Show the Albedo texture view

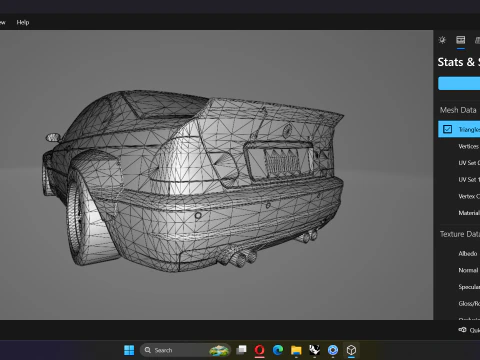(x=468, y=254)
